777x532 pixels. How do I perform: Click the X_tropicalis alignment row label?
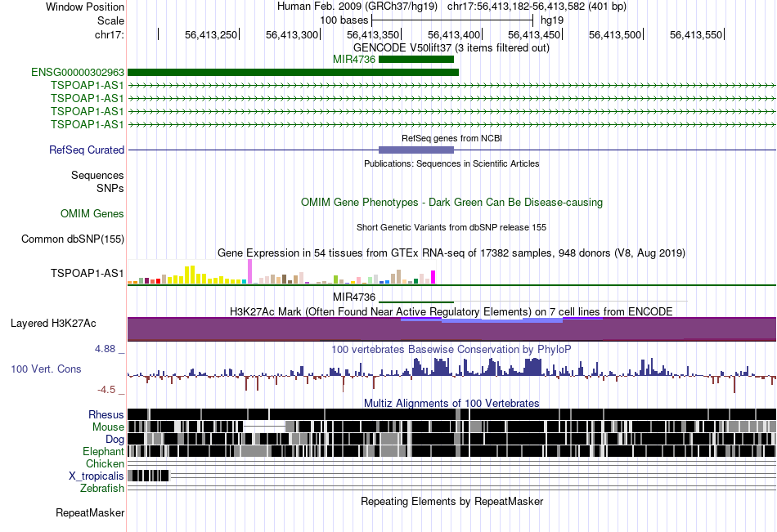[x=97, y=476]
